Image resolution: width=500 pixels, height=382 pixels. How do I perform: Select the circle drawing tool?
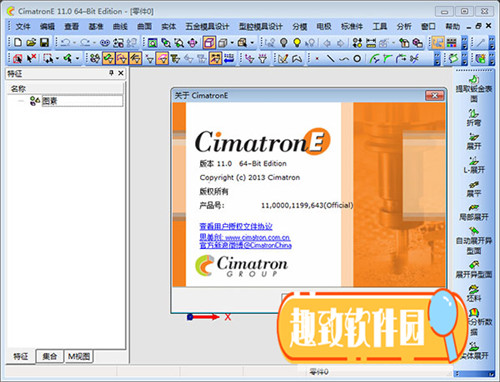357,59
